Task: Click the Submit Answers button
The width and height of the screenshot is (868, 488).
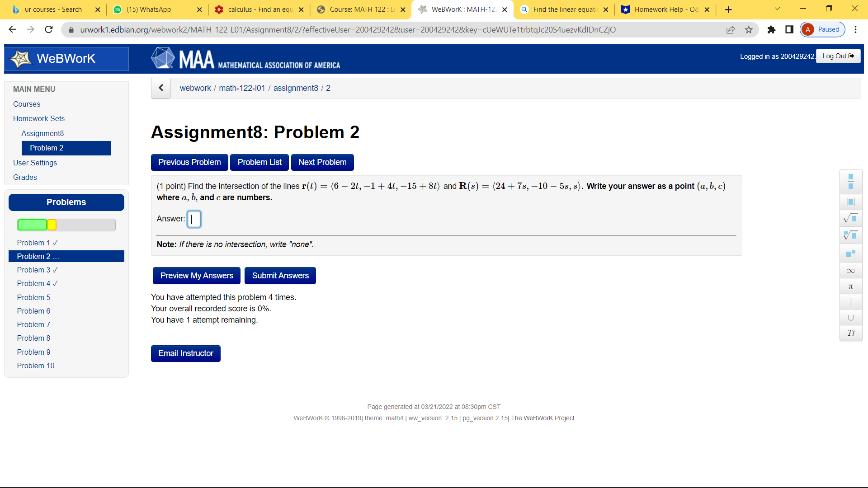Action: pyautogui.click(x=280, y=276)
